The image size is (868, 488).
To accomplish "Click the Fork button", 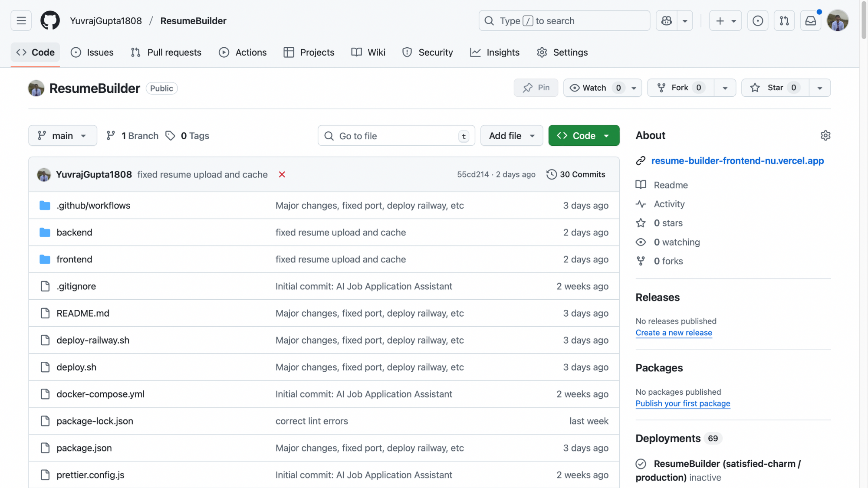I will tap(681, 88).
